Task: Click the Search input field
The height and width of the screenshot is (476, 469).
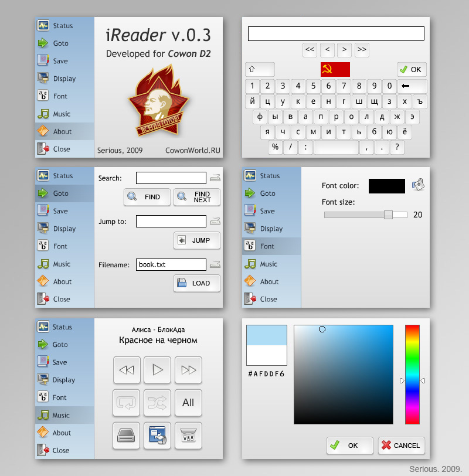Action: click(x=171, y=178)
